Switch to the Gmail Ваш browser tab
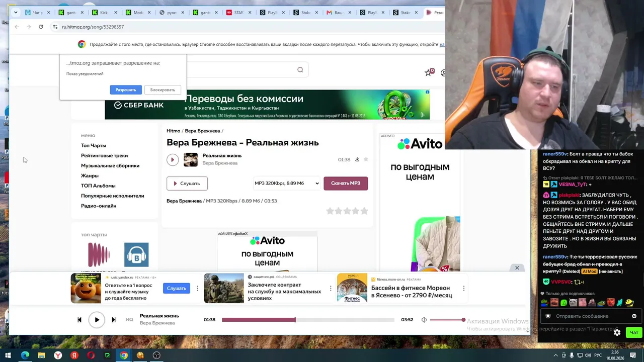This screenshot has width=644, height=362. coord(339,13)
